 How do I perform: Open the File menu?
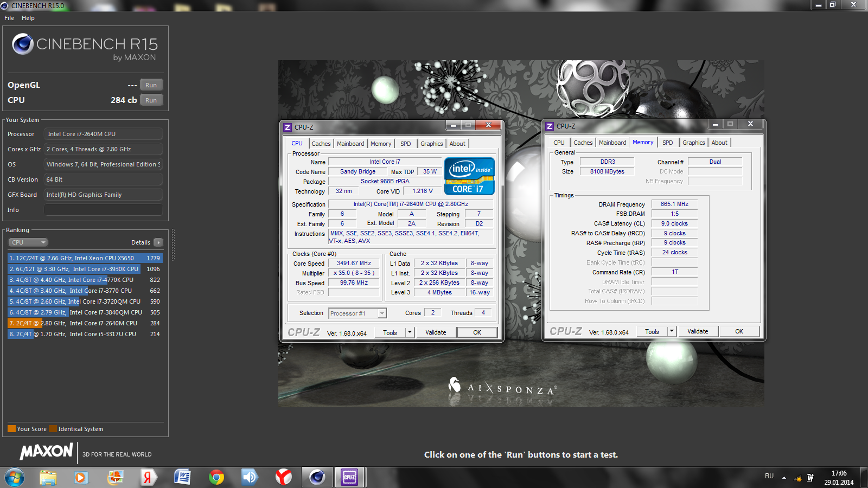[x=9, y=18]
